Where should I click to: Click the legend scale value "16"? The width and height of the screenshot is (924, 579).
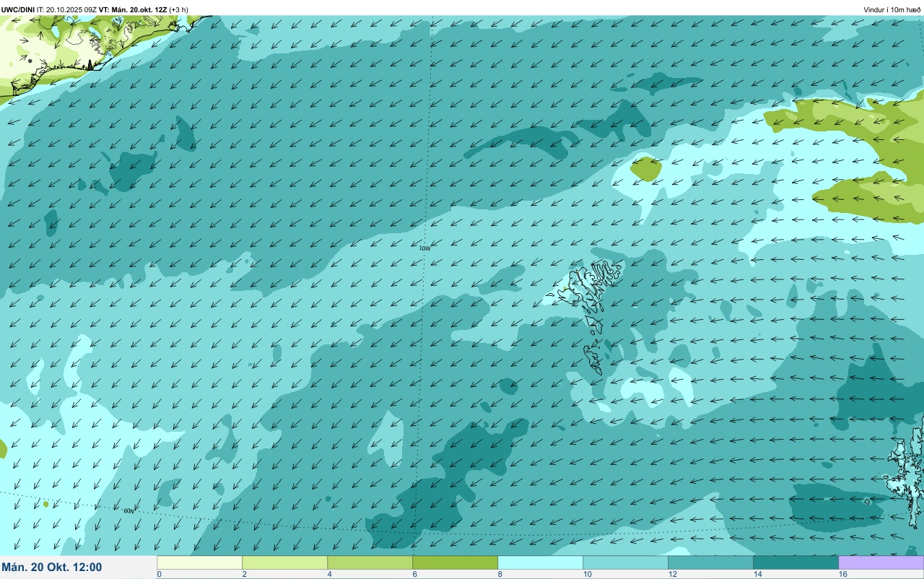843,574
